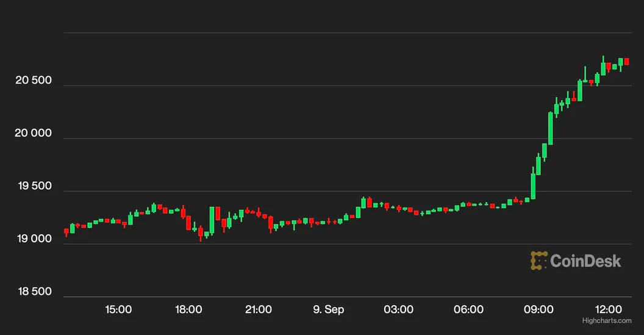Select the 18:00 time axis label
The height and width of the screenshot is (335, 644).
coord(188,309)
